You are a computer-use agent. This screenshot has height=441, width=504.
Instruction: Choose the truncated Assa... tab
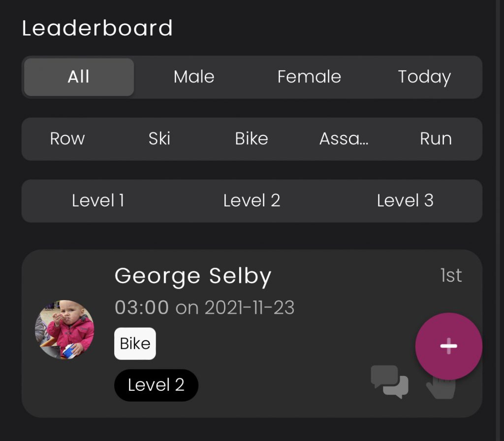tap(344, 139)
